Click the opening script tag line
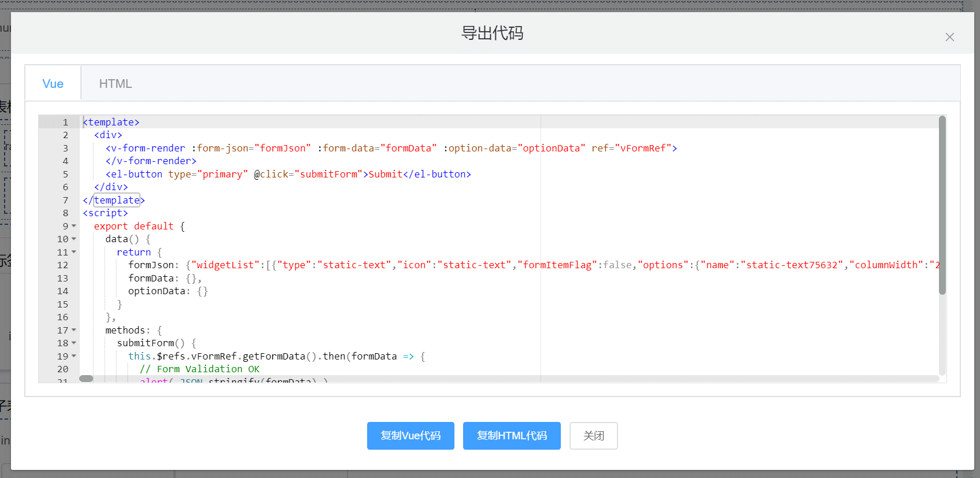The height and width of the screenshot is (478, 980). pyautogui.click(x=105, y=213)
